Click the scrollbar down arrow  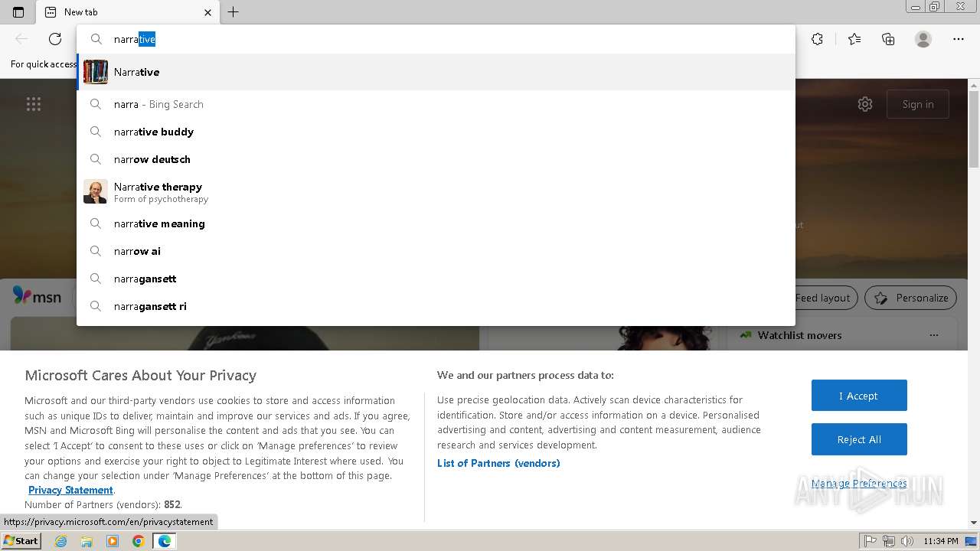[974, 523]
